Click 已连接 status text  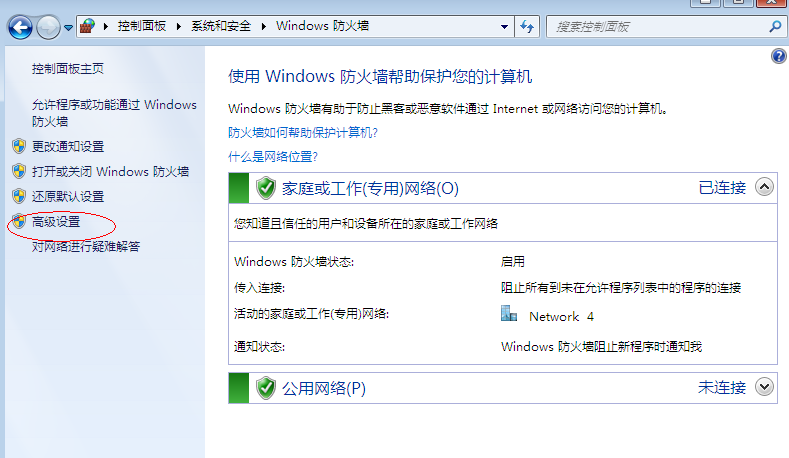(722, 188)
